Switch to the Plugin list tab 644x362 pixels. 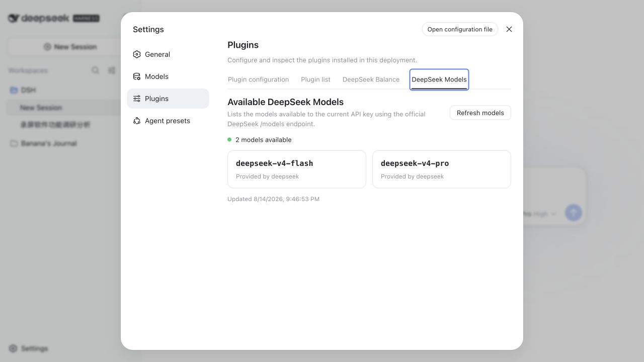[315, 79]
